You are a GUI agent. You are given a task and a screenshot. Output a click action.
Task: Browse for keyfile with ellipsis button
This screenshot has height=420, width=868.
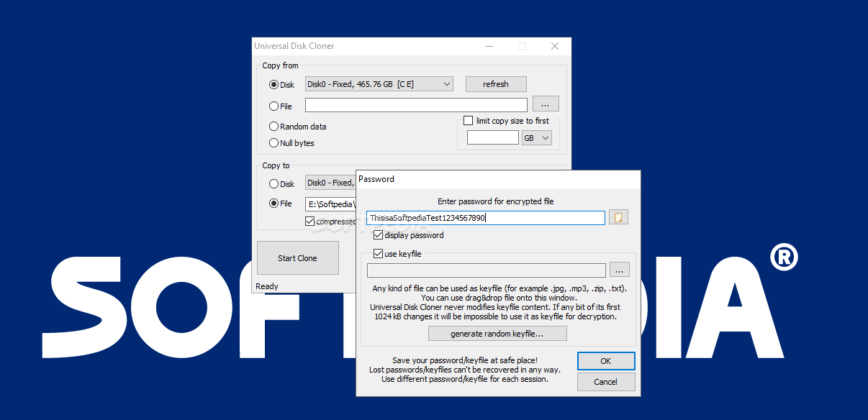tap(620, 270)
